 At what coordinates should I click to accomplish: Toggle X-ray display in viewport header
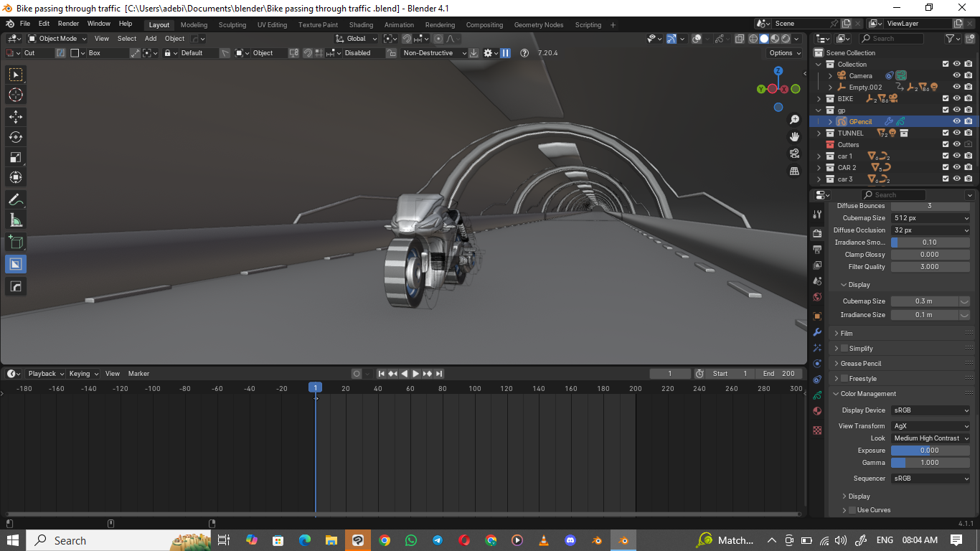[x=739, y=39]
